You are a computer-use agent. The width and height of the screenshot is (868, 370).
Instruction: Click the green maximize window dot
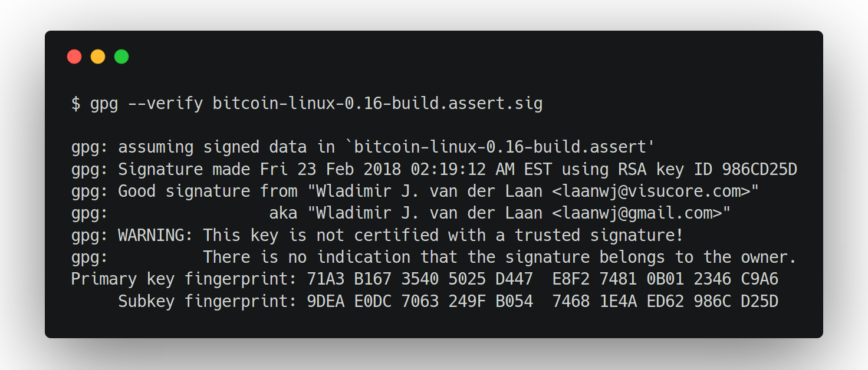tap(121, 57)
